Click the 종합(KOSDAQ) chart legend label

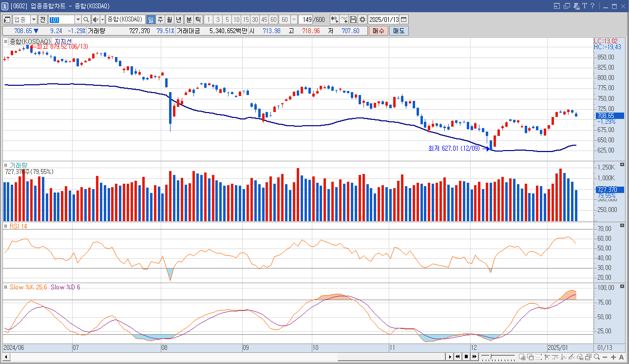click(30, 41)
